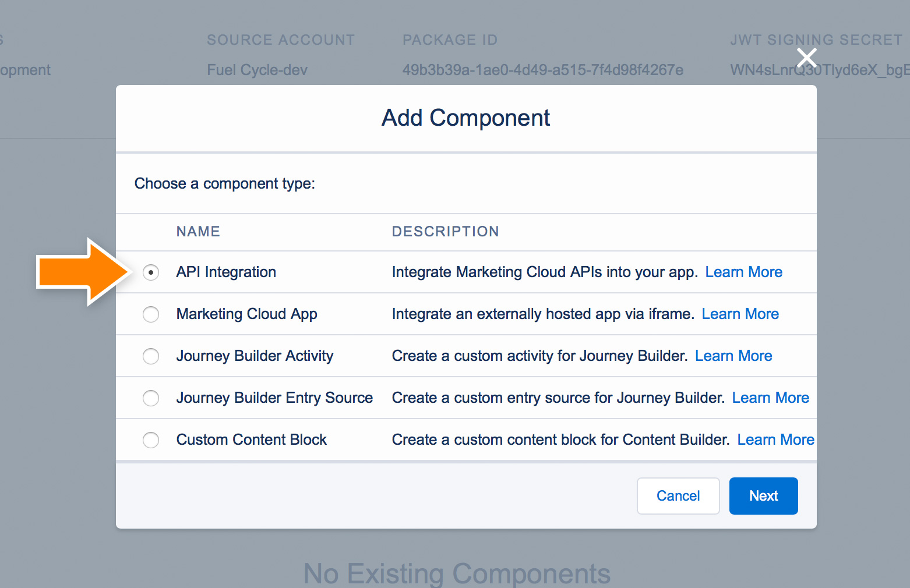910x588 pixels.
Task: Click the DESCRIPTION column header
Action: pyautogui.click(x=445, y=232)
